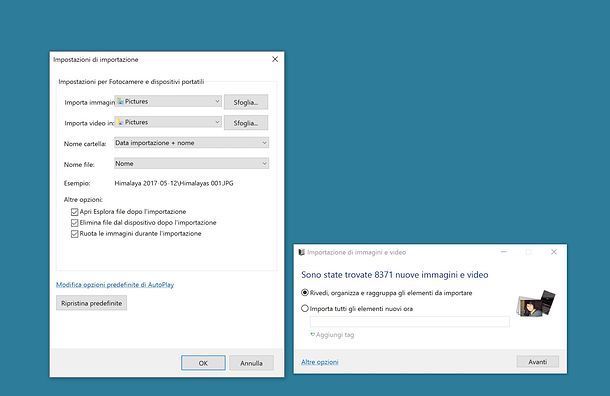Click the photo stack preview image
This screenshot has width=610, height=396.
tap(536, 303)
